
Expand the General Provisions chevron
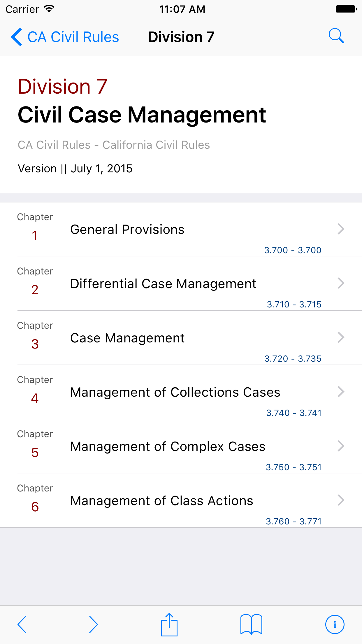pyautogui.click(x=341, y=229)
